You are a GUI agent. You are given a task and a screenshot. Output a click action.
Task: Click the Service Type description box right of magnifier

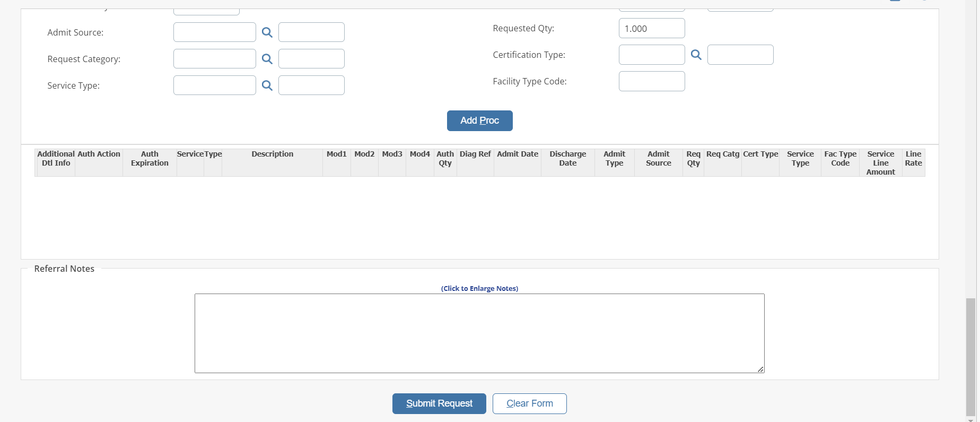(x=311, y=85)
